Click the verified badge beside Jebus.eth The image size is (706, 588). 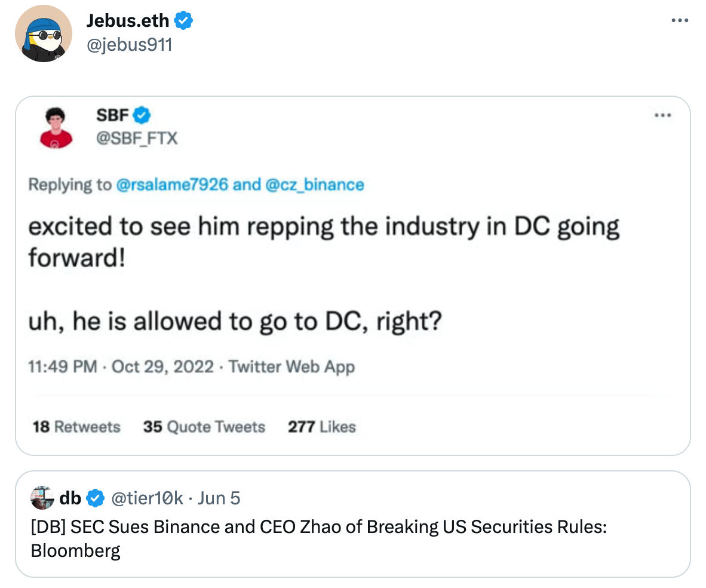(183, 21)
